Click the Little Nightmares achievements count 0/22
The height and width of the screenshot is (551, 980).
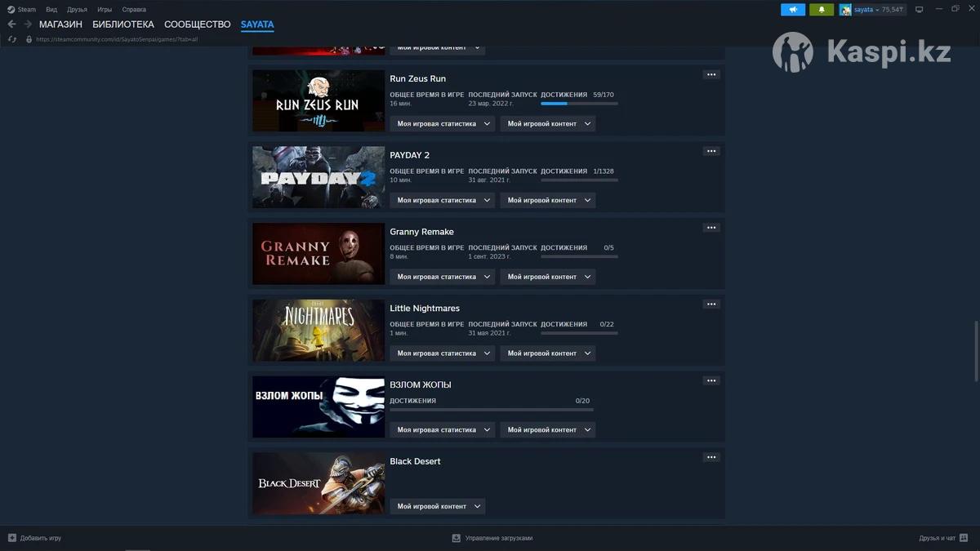coord(607,324)
